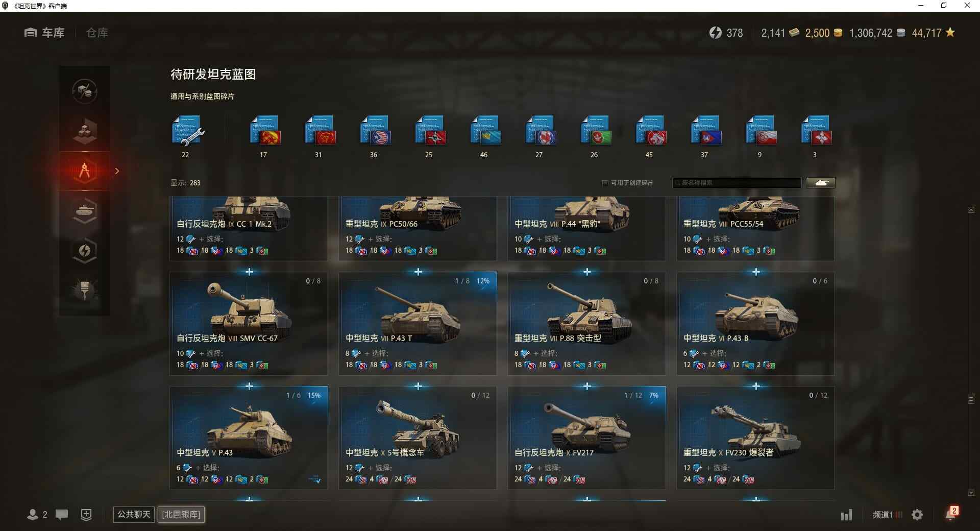Open the notifications bell with badge

[x=951, y=514]
